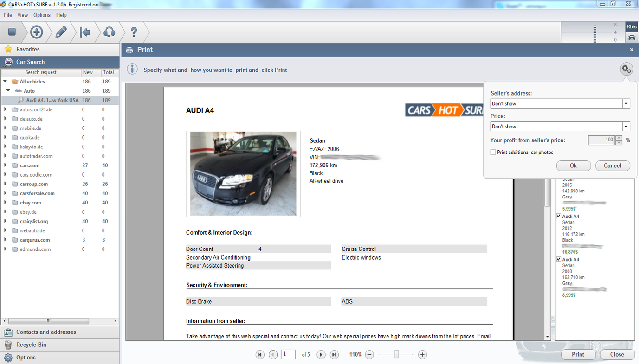Open Favorites star section

tap(60, 49)
